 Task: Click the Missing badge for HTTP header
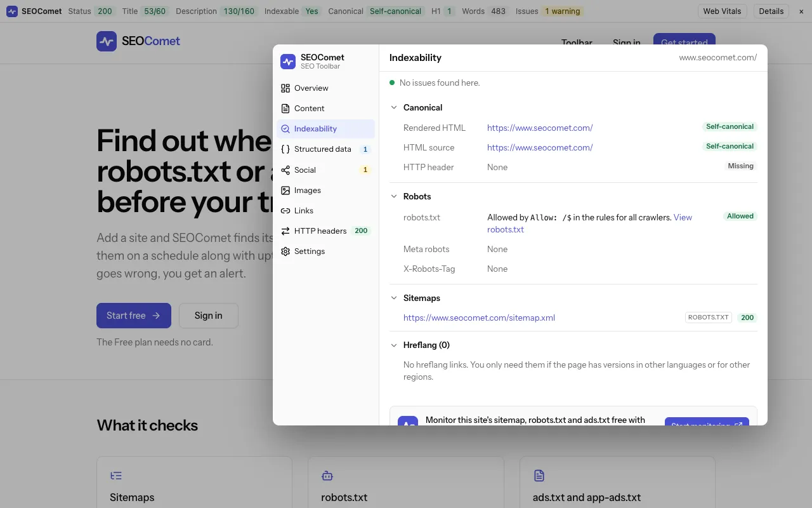pos(741,166)
